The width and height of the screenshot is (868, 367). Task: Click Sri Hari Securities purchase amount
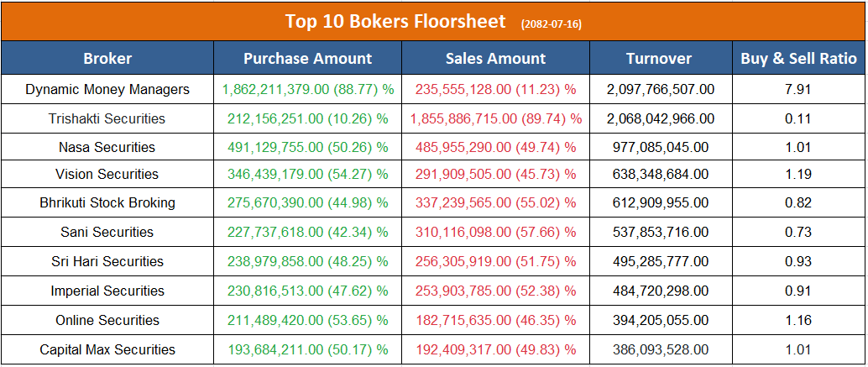307,261
